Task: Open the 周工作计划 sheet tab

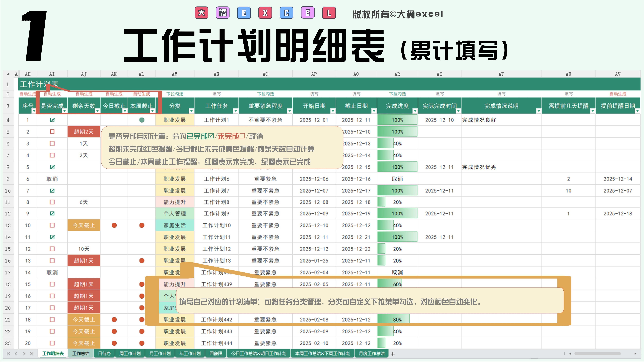Action: 130,354
